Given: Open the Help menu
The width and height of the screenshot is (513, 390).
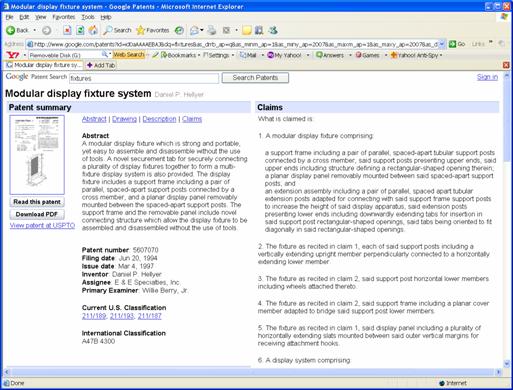Looking at the screenshot, I should (106, 17).
